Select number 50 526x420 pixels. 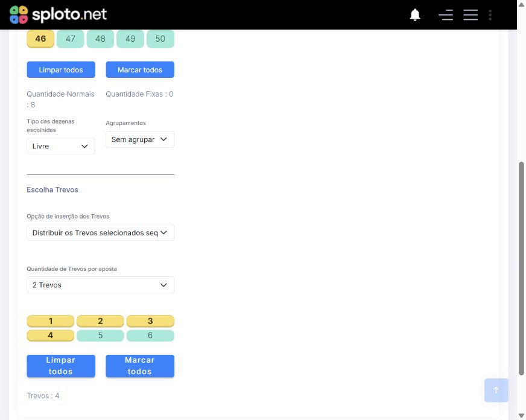(x=160, y=39)
